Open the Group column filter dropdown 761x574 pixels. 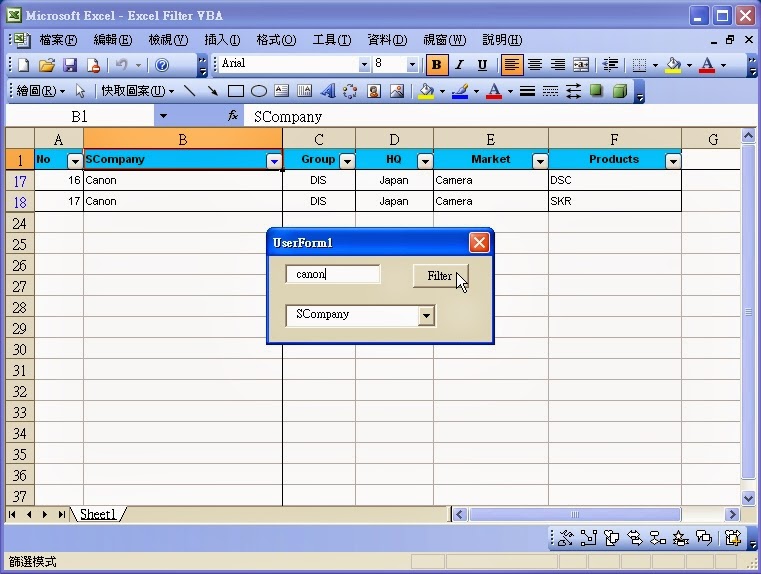[x=347, y=161]
